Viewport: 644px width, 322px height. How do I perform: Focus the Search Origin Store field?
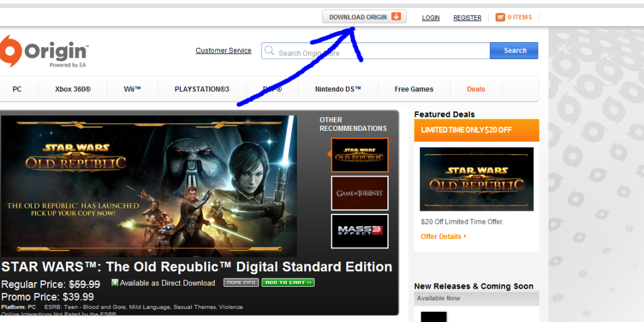tap(375, 50)
